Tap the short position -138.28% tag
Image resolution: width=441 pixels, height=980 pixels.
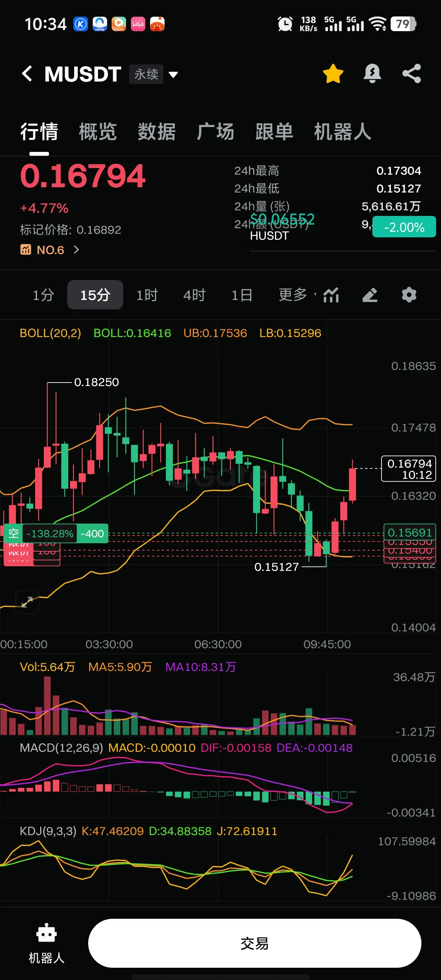click(50, 533)
